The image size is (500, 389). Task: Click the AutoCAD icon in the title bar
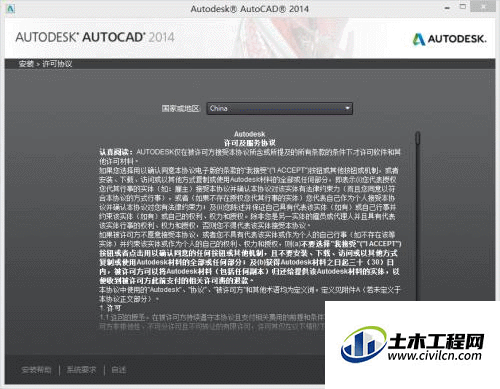[x=11, y=9]
